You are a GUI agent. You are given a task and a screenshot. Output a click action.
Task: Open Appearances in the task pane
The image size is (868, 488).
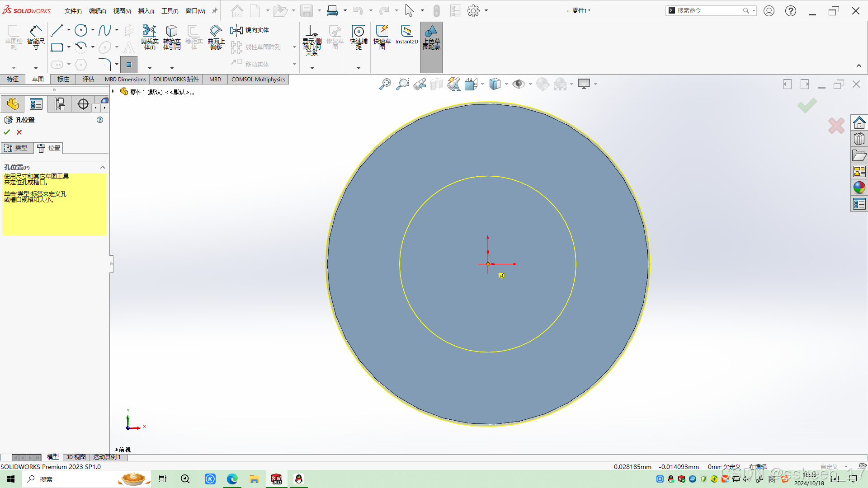[x=859, y=187]
